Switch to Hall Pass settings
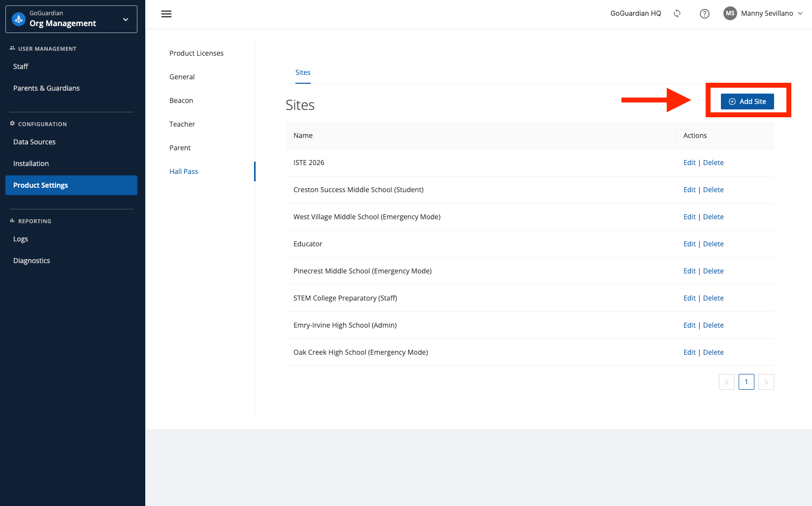The height and width of the screenshot is (506, 812). tap(184, 171)
